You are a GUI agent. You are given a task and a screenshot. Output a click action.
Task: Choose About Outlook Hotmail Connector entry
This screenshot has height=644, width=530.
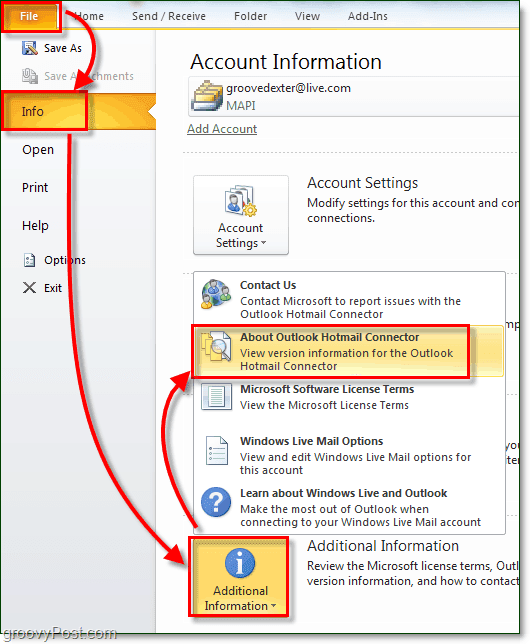348,351
